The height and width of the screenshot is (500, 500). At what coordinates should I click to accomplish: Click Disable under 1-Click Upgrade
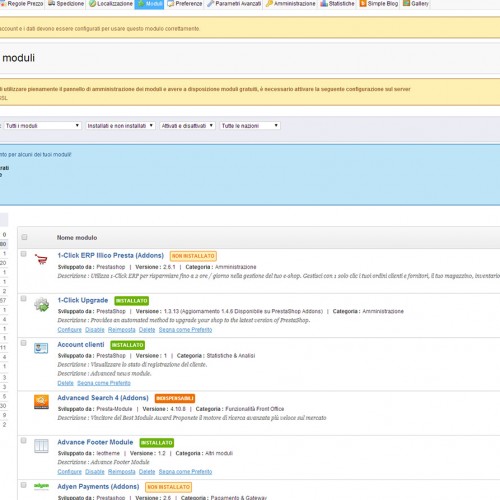[95, 330]
